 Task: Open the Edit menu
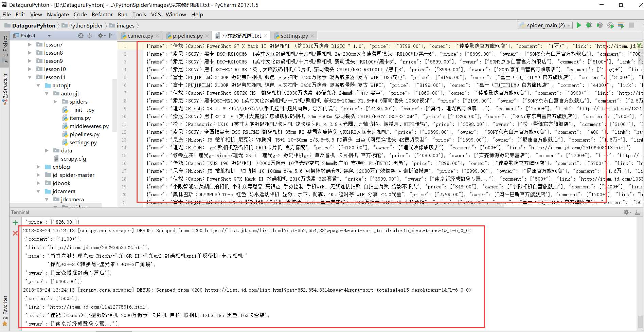pos(20,14)
